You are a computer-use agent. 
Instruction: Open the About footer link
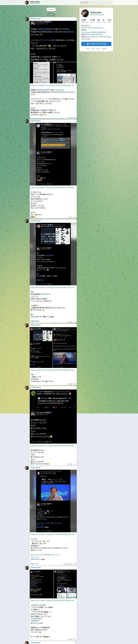coord(88,49)
